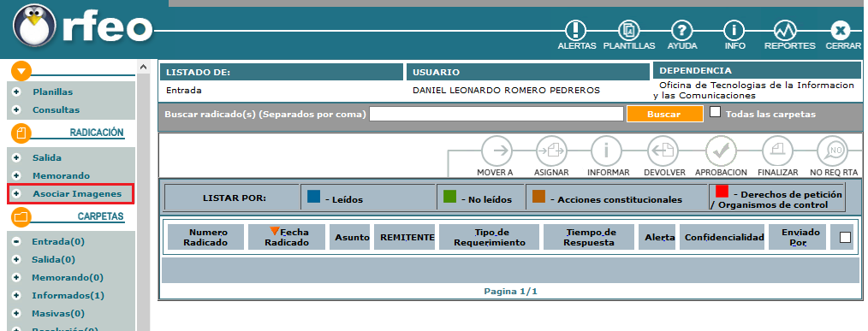Enable the Todas las carpetas checkbox

tap(716, 112)
